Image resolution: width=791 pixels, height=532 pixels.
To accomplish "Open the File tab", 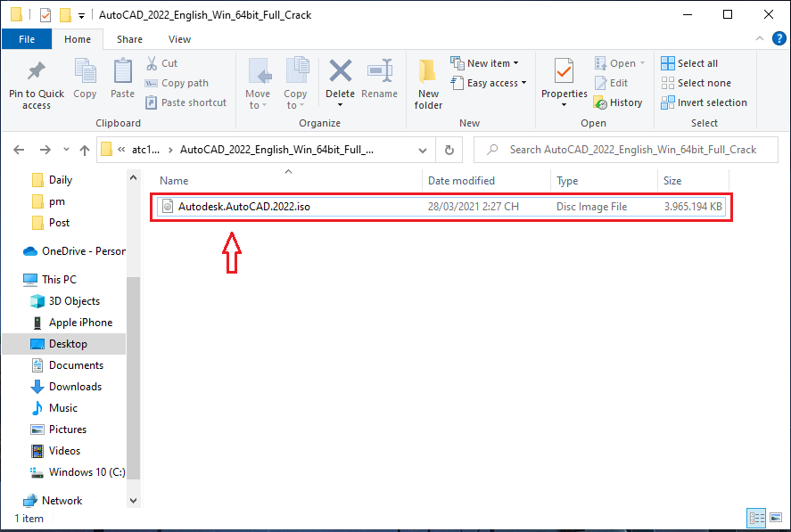I will click(x=27, y=39).
